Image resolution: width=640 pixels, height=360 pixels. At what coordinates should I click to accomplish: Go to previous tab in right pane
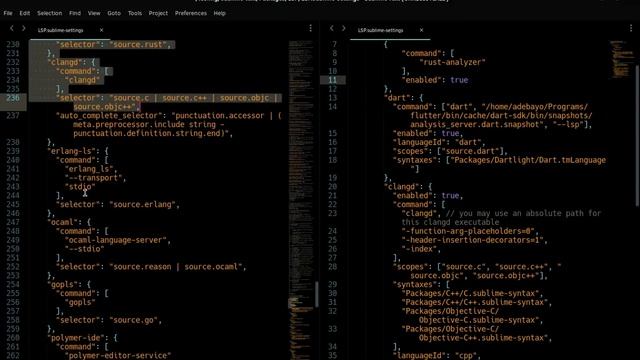click(331, 28)
